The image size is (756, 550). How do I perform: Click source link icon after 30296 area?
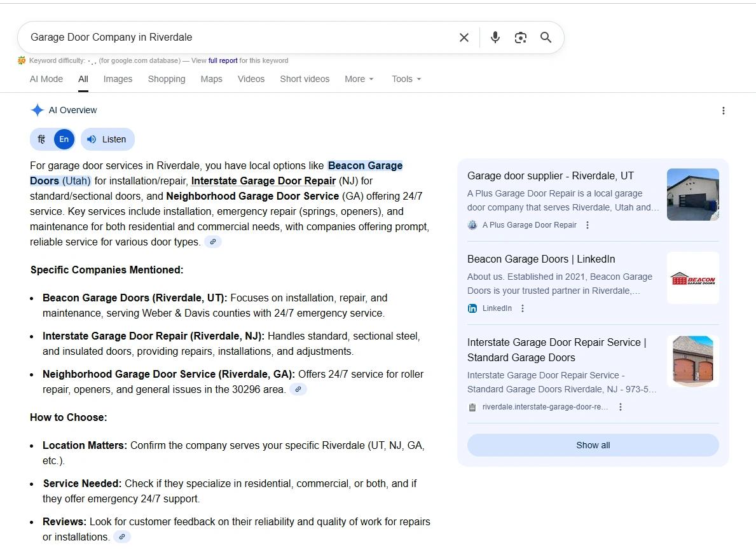tap(298, 390)
